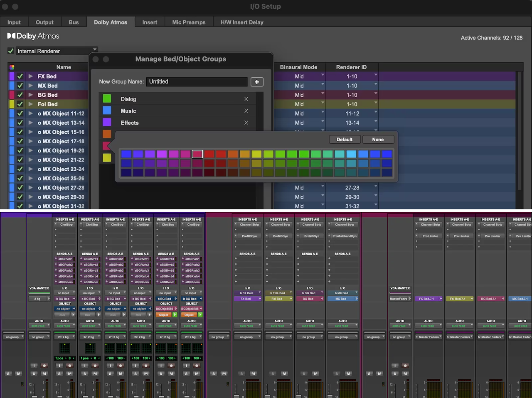Viewport: 532px width, 398px height.
Task: Click the add new group plus button
Action: coord(257,82)
